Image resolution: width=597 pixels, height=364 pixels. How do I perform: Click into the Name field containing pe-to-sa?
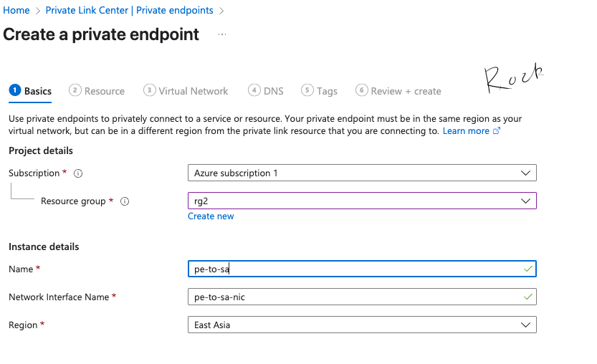coord(355,269)
